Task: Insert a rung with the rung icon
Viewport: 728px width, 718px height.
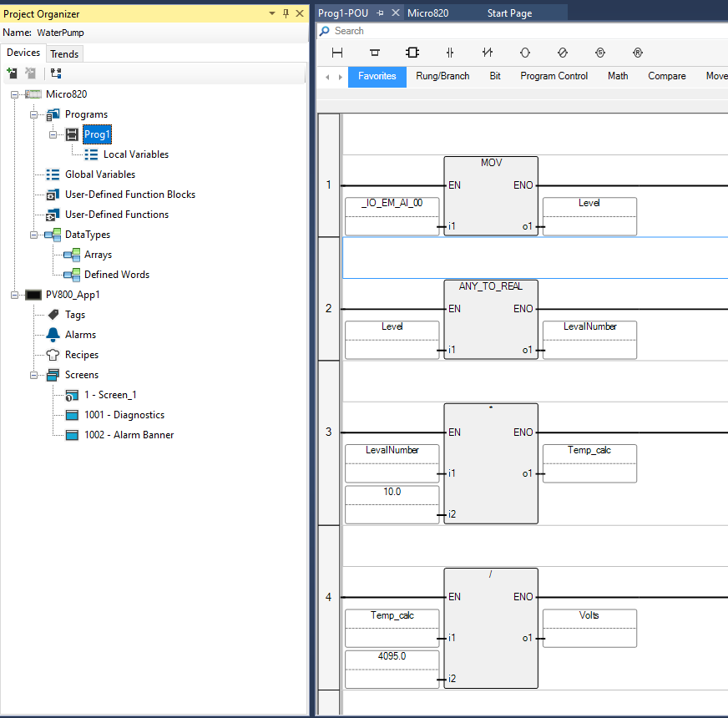Action: point(337,53)
